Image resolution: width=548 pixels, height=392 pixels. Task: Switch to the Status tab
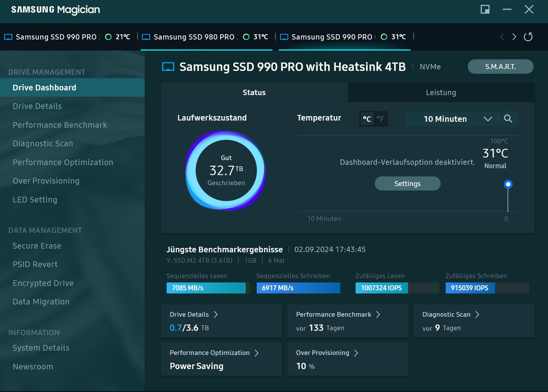pyautogui.click(x=254, y=93)
